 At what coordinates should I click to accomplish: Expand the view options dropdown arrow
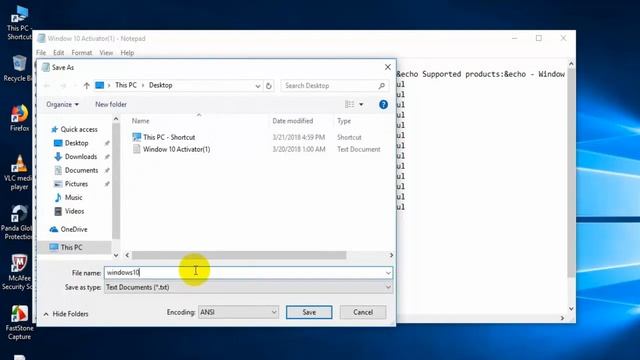[x=361, y=104]
